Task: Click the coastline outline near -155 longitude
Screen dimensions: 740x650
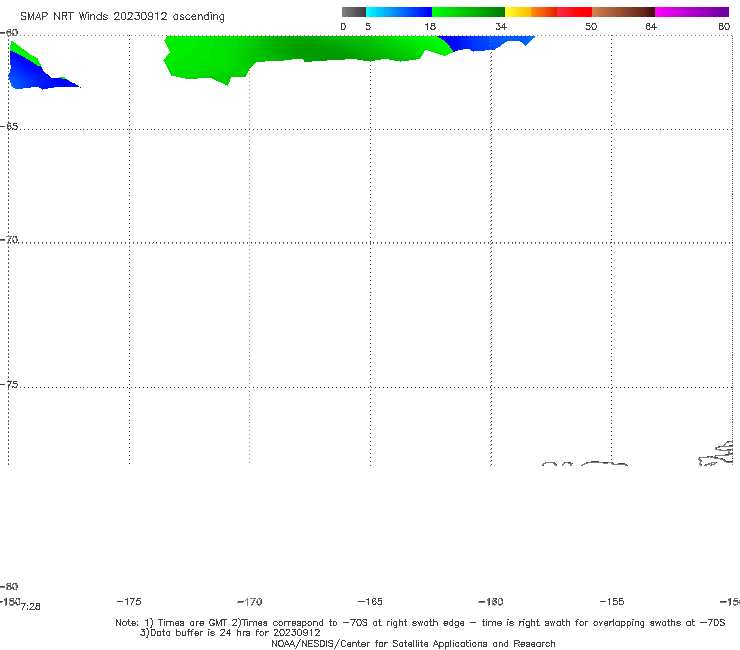Action: click(x=604, y=464)
